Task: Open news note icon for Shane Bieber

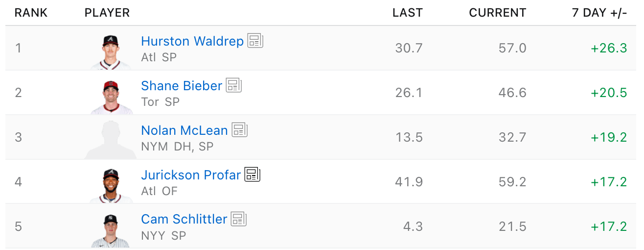Action: coord(234,85)
